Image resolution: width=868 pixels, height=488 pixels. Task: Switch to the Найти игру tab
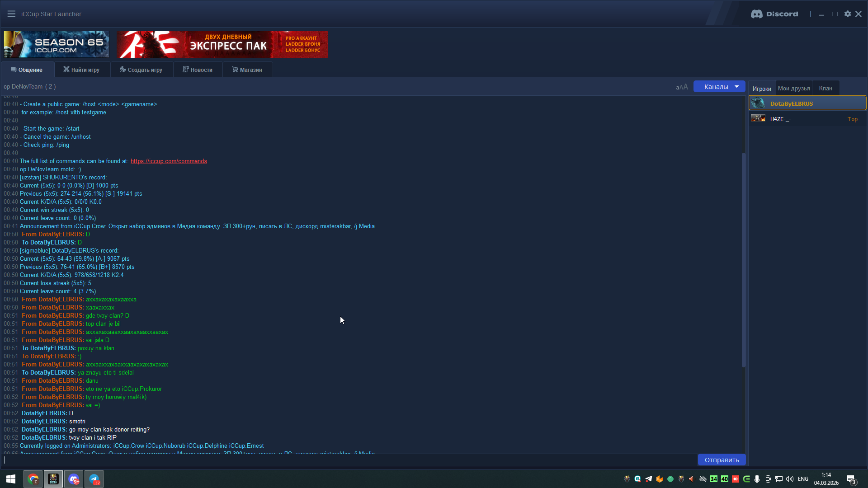pyautogui.click(x=81, y=70)
